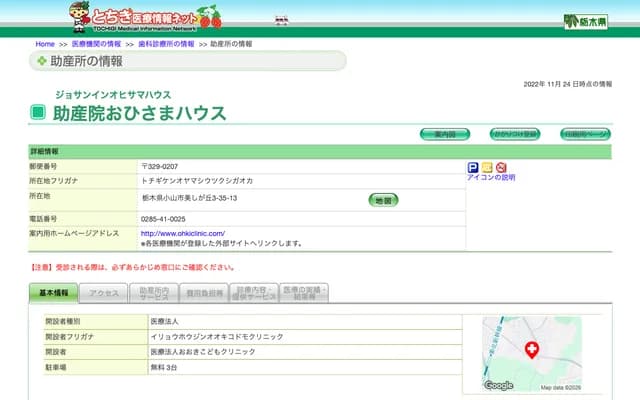Click イリョウホウジンオオキコドモクリニック furigana value
This screenshot has width=640, height=400.
click(217, 337)
